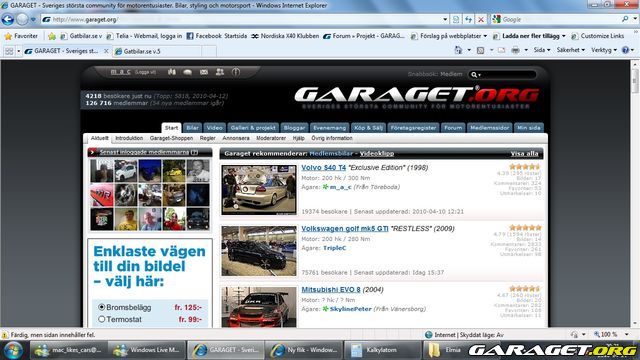The width and height of the screenshot is (640, 360).
Task: Click the new tab button
Action: click(209, 51)
